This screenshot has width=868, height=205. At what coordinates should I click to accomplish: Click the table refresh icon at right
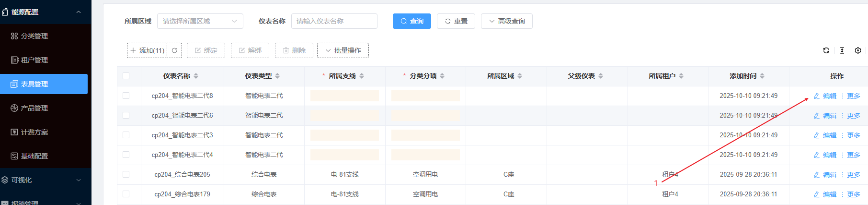click(826, 50)
